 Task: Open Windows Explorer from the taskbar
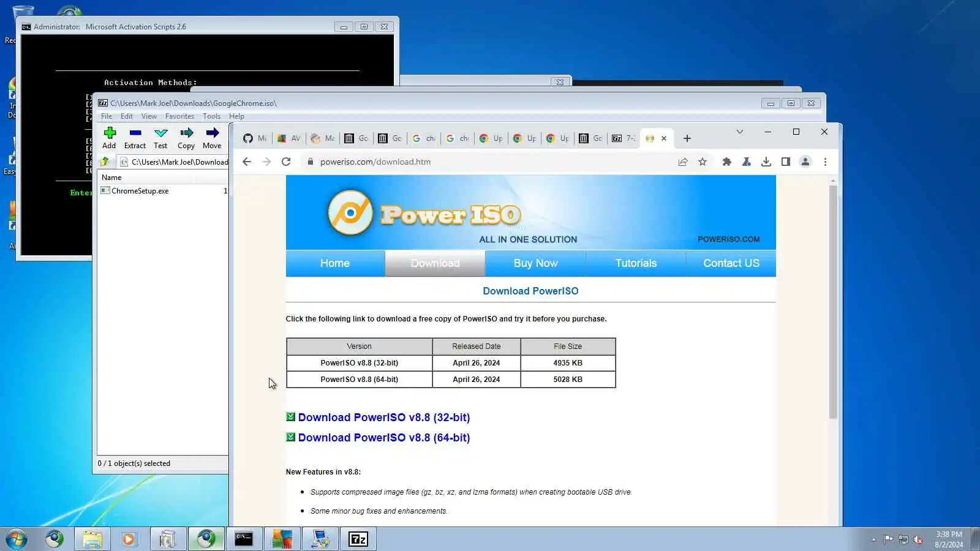click(x=92, y=539)
